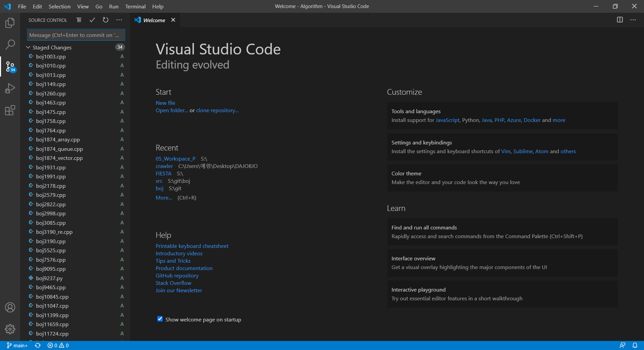Image resolution: width=644 pixels, height=350 pixels.
Task: Click the Tips and Tricks link
Action: pyautogui.click(x=173, y=261)
